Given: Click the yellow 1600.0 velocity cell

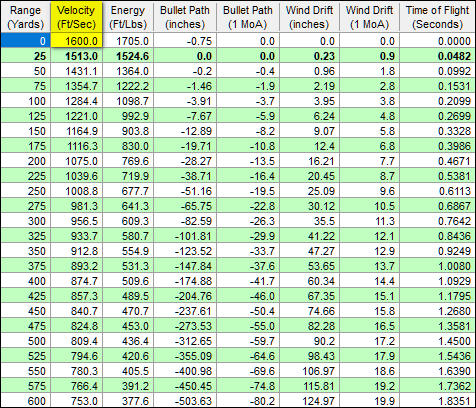Looking at the screenshot, I should 76,41.
